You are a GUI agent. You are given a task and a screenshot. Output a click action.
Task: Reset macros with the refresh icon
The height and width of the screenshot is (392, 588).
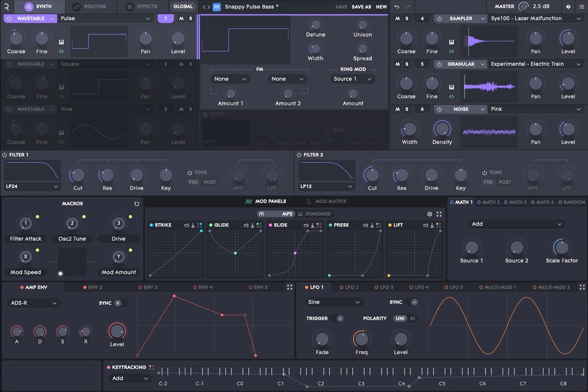[x=137, y=204]
